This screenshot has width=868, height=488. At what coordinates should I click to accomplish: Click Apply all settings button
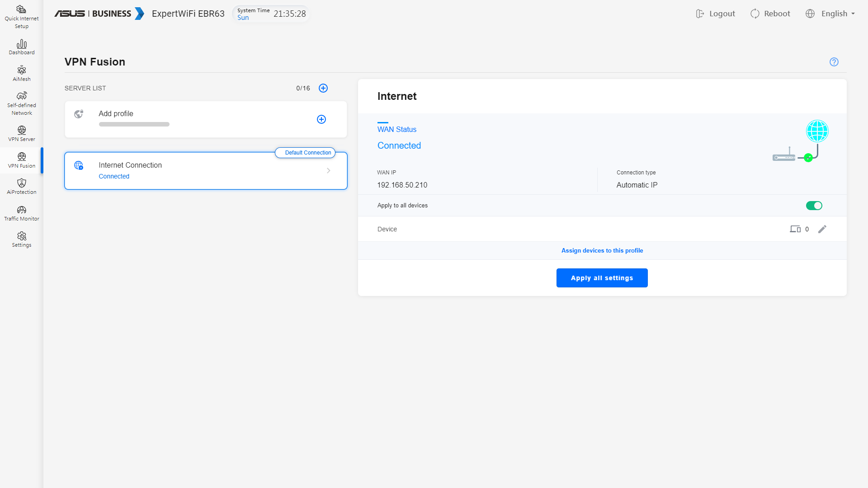coord(602,278)
